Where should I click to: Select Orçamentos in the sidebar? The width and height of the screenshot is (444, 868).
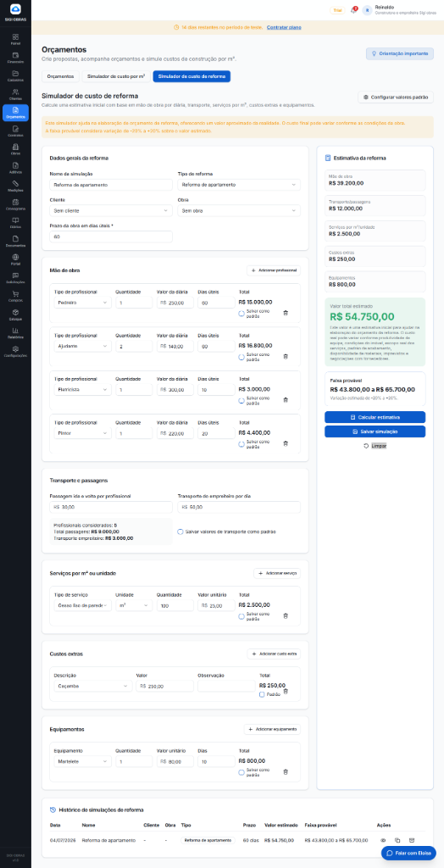click(15, 113)
